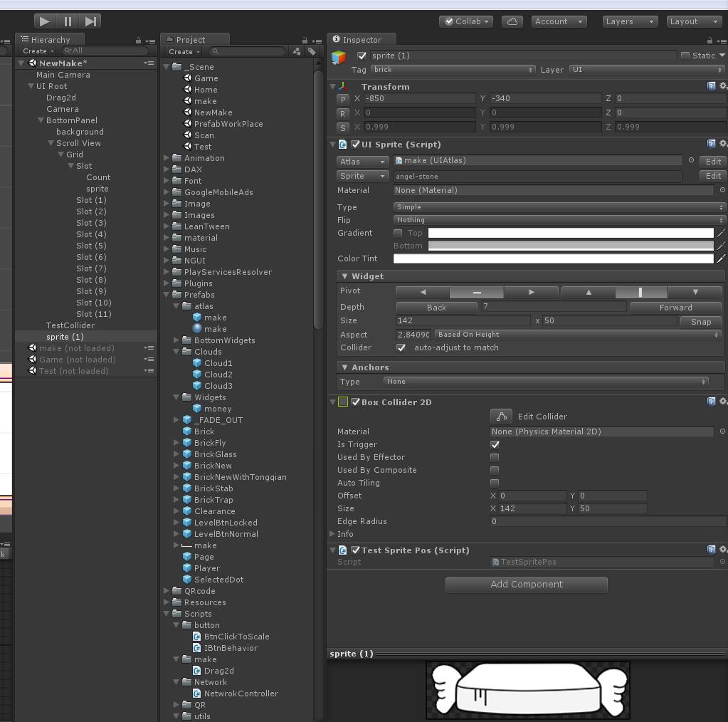Click the Color Tint eyedropper icon
Screen dimensions: 728x722
[x=721, y=258]
